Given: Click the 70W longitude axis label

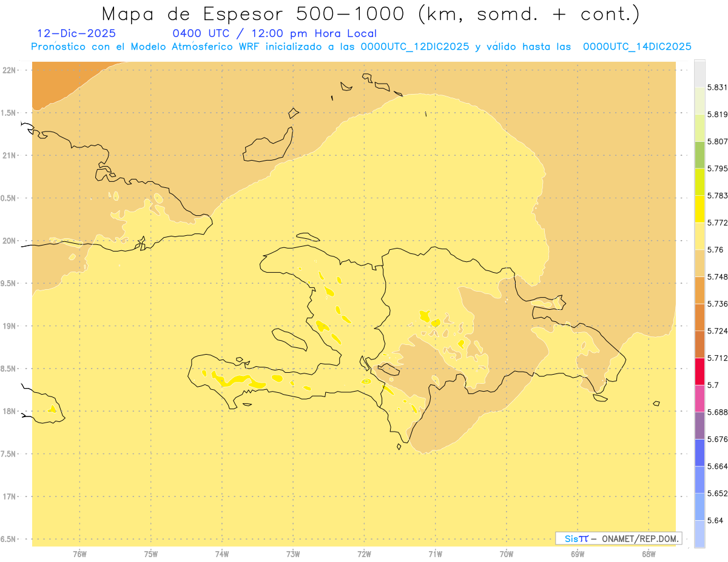Looking at the screenshot, I should [x=507, y=554].
